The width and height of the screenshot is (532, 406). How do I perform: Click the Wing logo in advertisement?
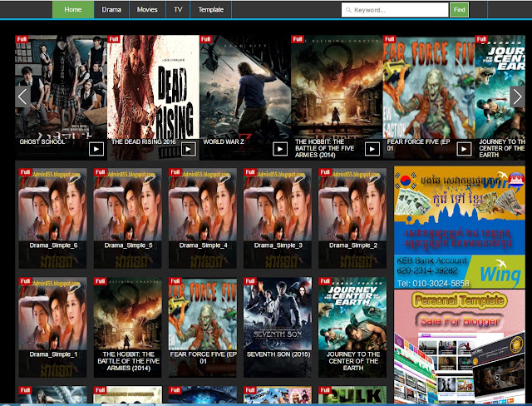[500, 273]
